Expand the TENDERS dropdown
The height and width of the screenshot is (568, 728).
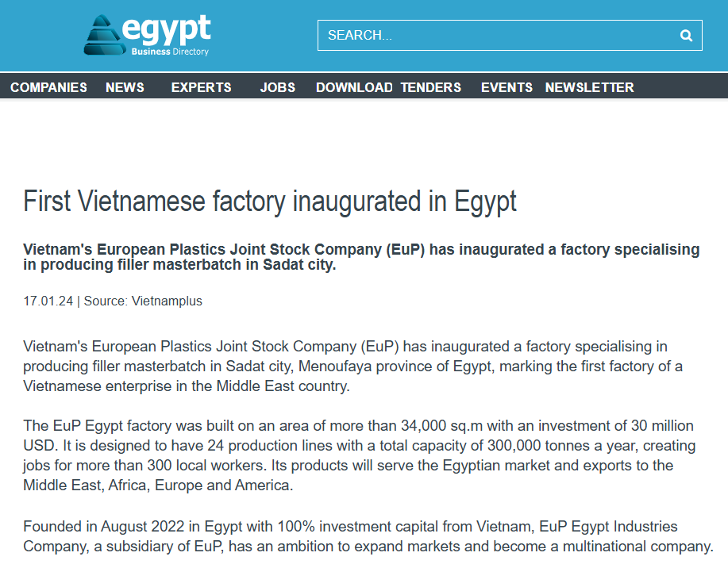pyautogui.click(x=430, y=87)
